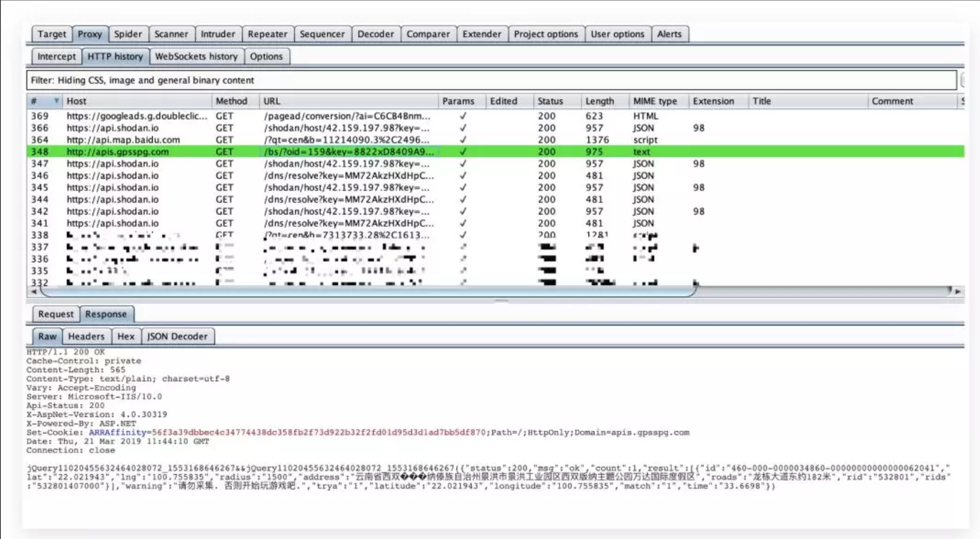
Task: Sort by the Extension column header
Action: (718, 101)
